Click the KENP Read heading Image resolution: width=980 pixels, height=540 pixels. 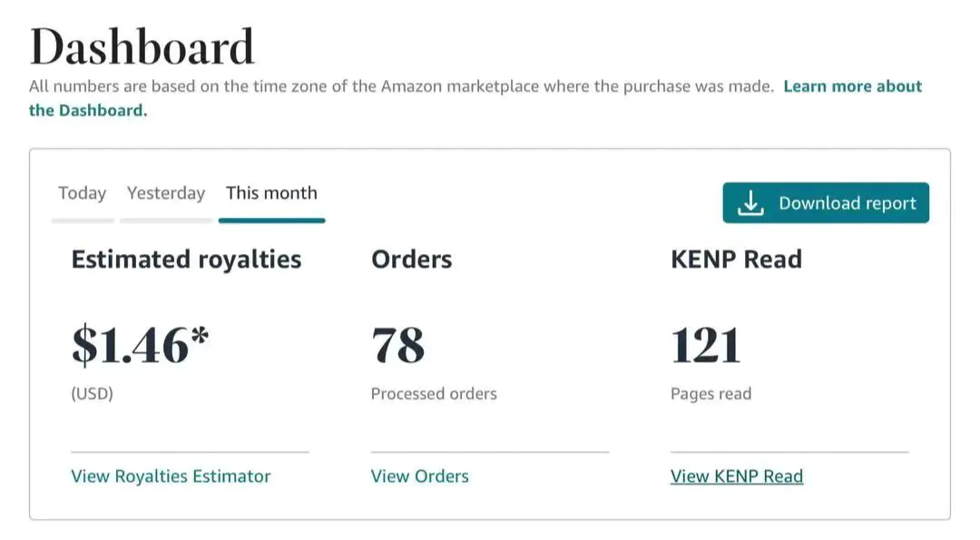coord(736,260)
